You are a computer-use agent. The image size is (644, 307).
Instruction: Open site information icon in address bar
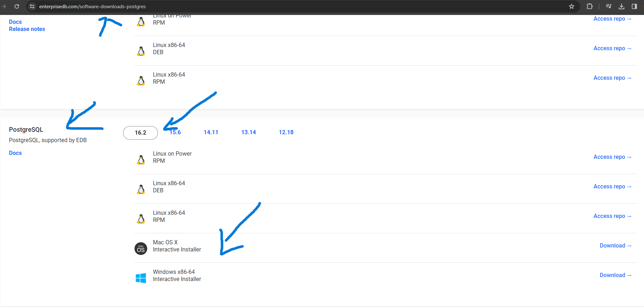pos(32,6)
